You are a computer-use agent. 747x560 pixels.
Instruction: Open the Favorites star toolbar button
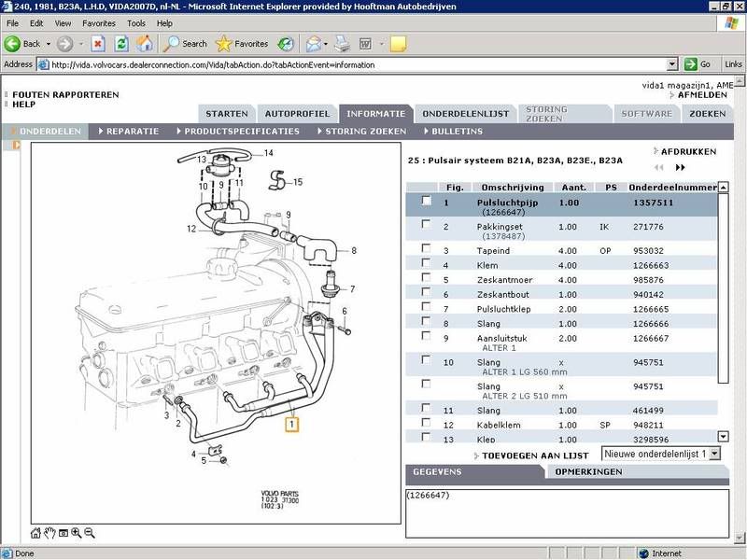(242, 44)
